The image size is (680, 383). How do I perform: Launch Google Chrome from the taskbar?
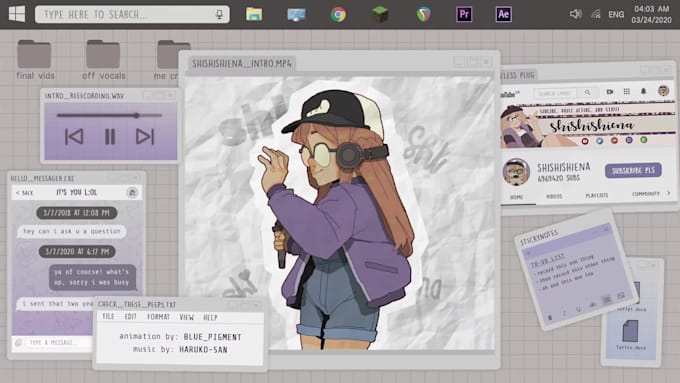tap(338, 14)
